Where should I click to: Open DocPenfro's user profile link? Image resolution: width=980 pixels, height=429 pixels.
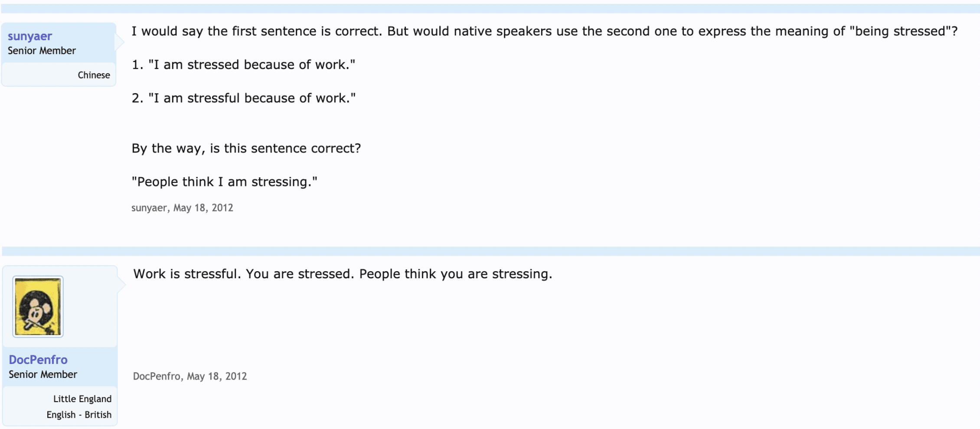pyautogui.click(x=38, y=360)
